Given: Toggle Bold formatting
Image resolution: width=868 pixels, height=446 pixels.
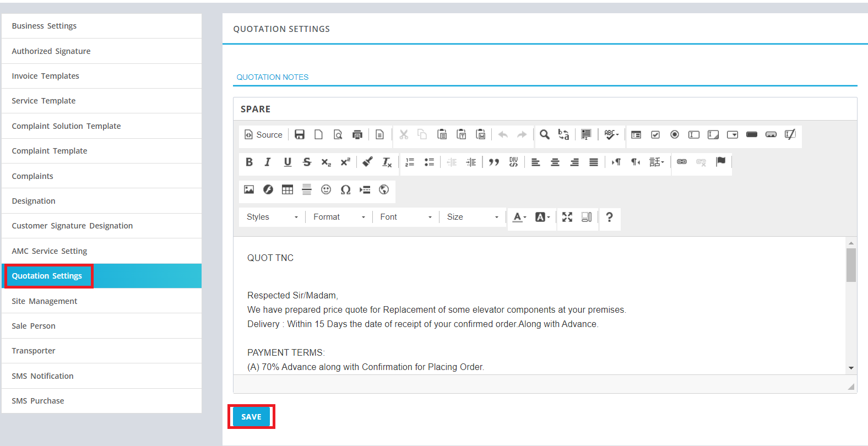Looking at the screenshot, I should click(x=249, y=162).
